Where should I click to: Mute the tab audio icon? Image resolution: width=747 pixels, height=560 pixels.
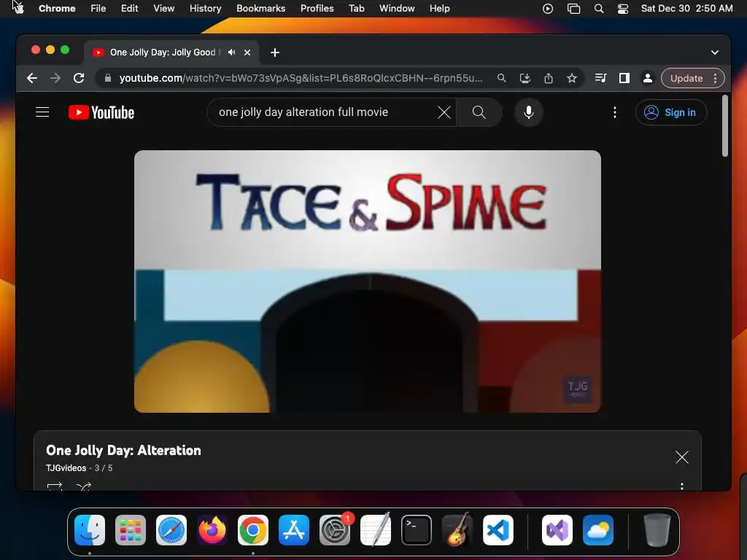point(231,52)
